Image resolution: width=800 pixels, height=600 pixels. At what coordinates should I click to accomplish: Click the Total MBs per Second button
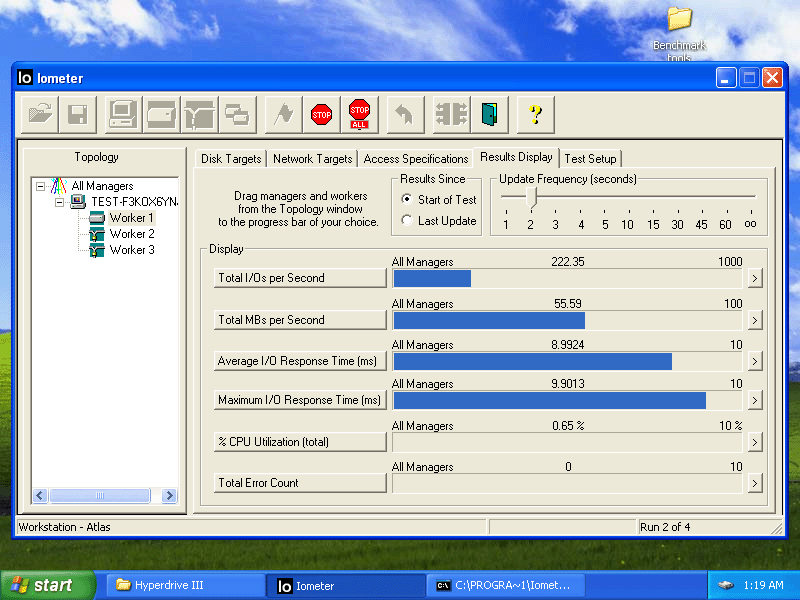click(x=300, y=320)
